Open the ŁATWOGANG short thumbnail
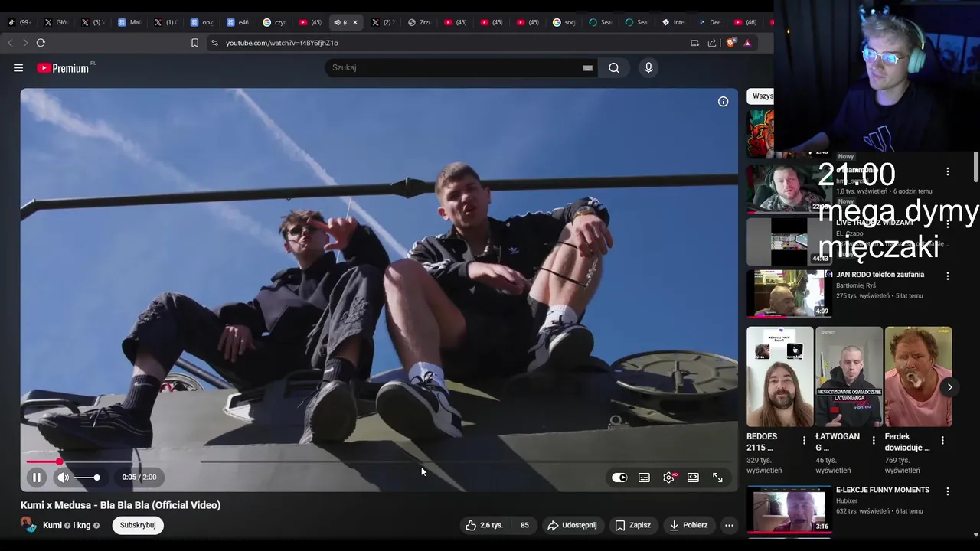The height and width of the screenshot is (551, 980). [x=849, y=377]
